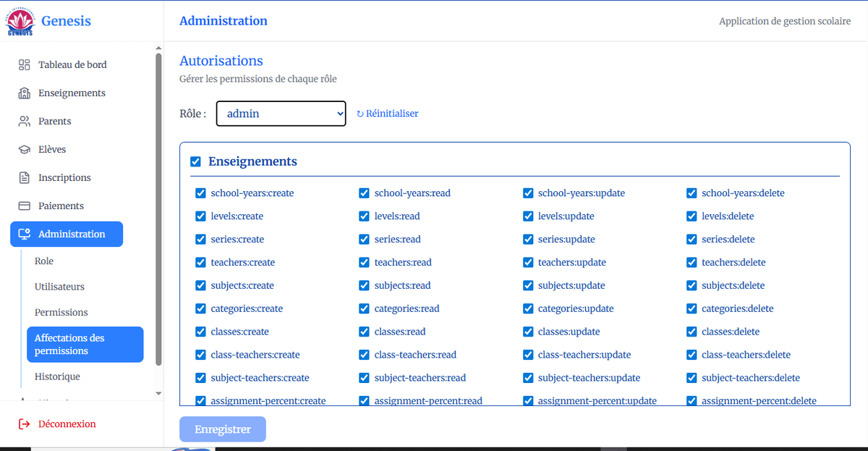Screen dimensions: 868x451
Task: Toggle series:update checkbox
Action: pyautogui.click(x=528, y=240)
